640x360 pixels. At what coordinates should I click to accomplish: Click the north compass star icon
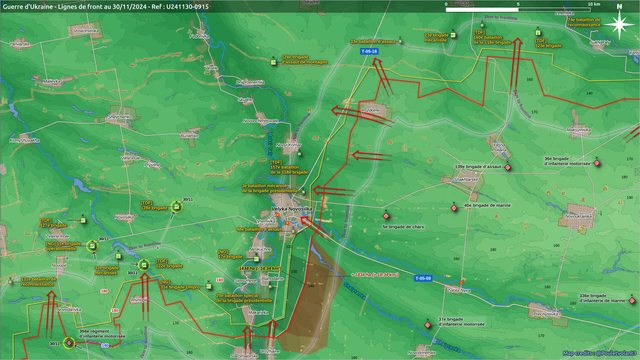[619, 25]
